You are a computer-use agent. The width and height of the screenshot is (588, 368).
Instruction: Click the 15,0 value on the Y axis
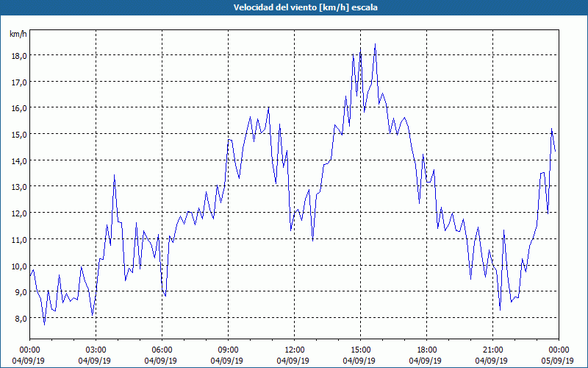(19, 134)
